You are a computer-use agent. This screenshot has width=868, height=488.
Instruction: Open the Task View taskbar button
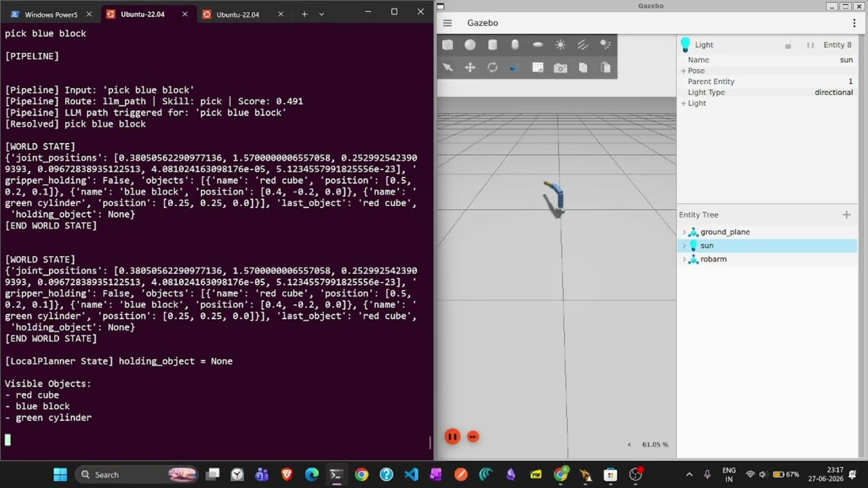212,474
